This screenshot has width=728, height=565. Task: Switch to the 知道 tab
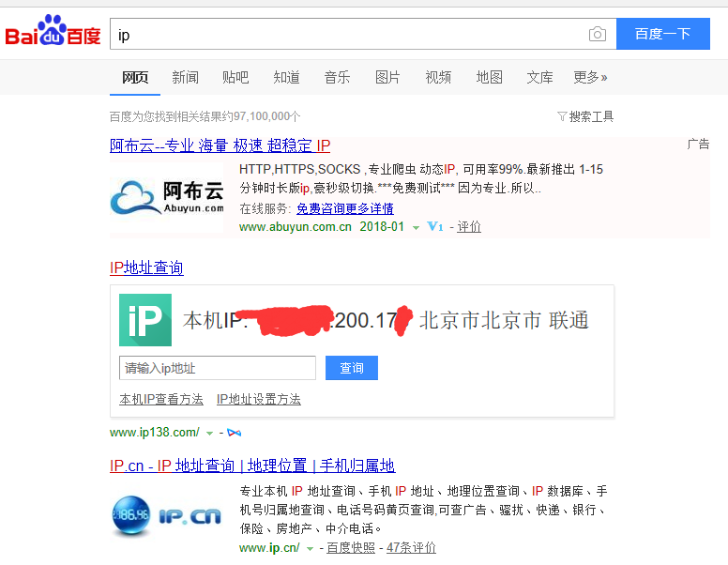pyautogui.click(x=286, y=77)
